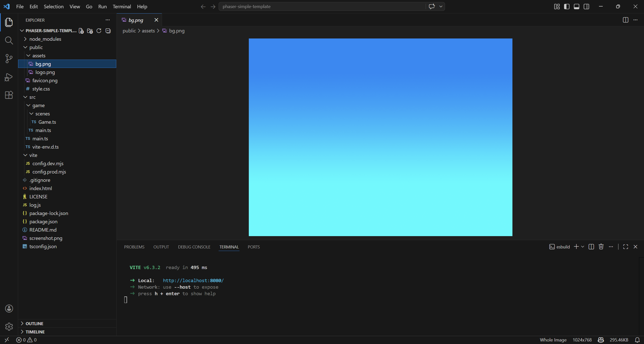Open the Extensions view
The width and height of the screenshot is (644, 344).
pyautogui.click(x=9, y=95)
